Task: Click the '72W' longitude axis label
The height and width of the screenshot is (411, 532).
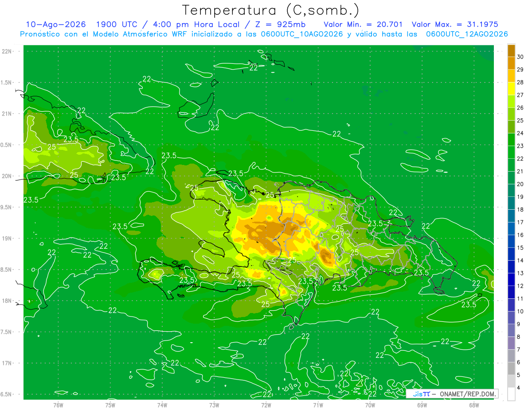Action: [266, 405]
